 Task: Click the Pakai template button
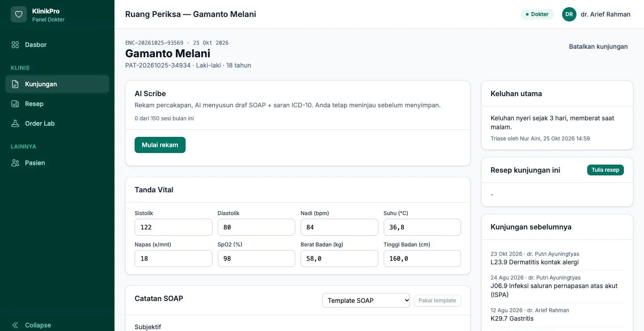click(x=437, y=301)
